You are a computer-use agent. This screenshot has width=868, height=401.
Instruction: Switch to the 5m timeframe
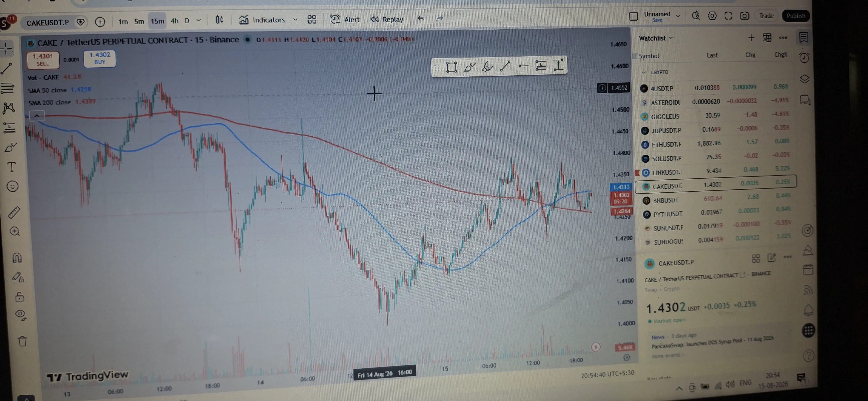click(x=139, y=21)
